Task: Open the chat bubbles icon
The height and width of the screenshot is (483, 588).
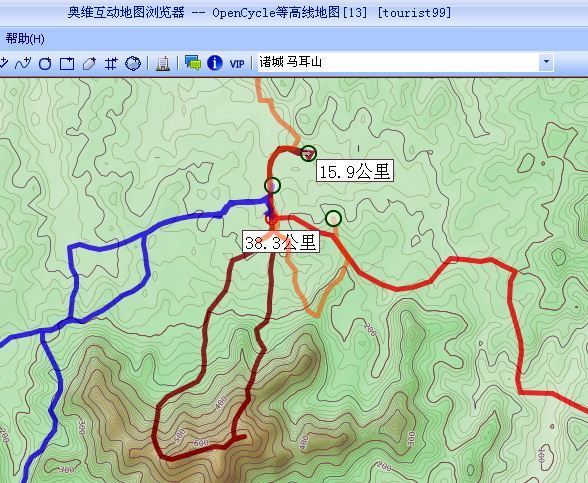Action: pyautogui.click(x=193, y=63)
